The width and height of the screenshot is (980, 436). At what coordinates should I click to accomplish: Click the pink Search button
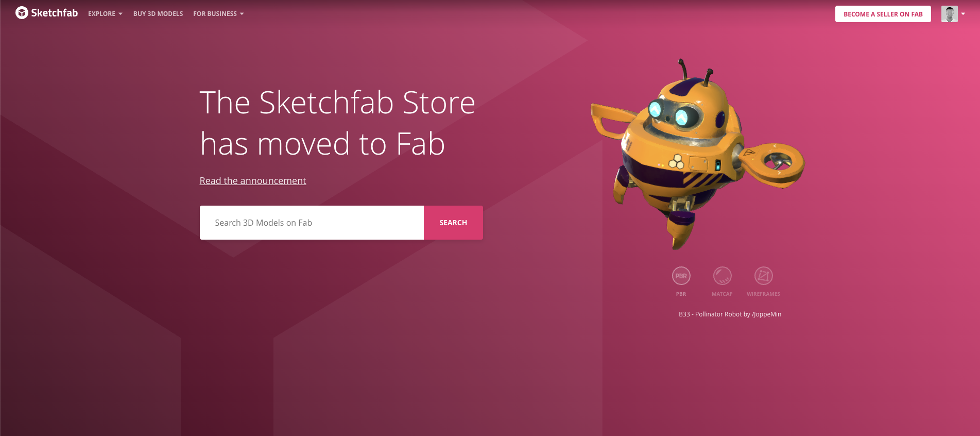pyautogui.click(x=453, y=223)
